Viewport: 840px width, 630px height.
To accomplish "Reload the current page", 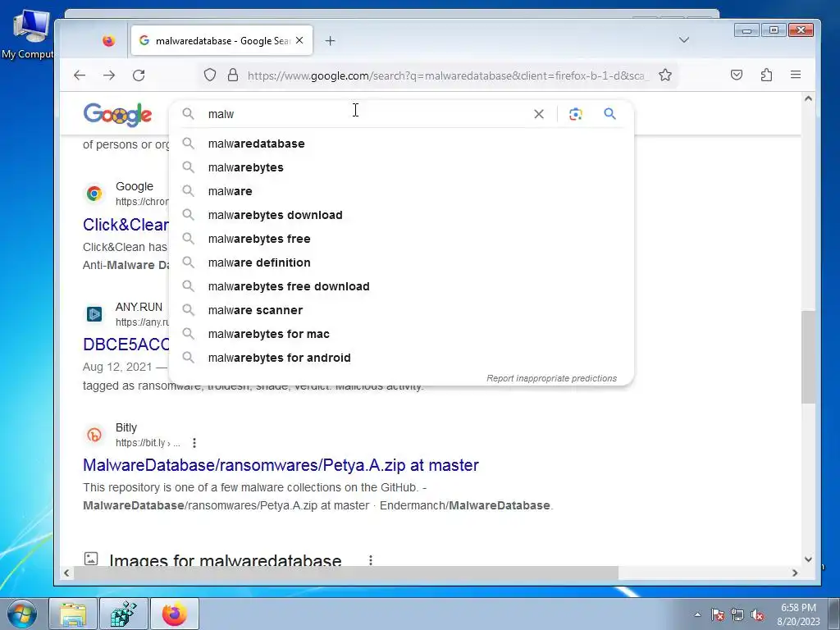I will click(139, 75).
